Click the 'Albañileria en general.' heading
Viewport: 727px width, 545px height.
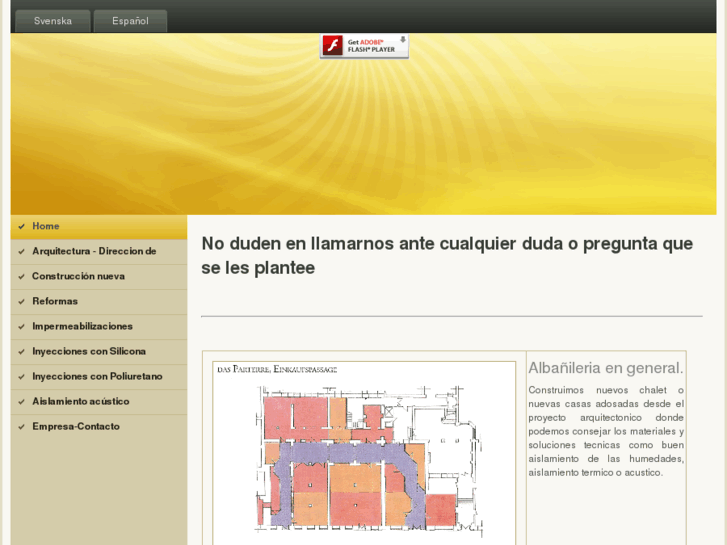[x=606, y=368]
